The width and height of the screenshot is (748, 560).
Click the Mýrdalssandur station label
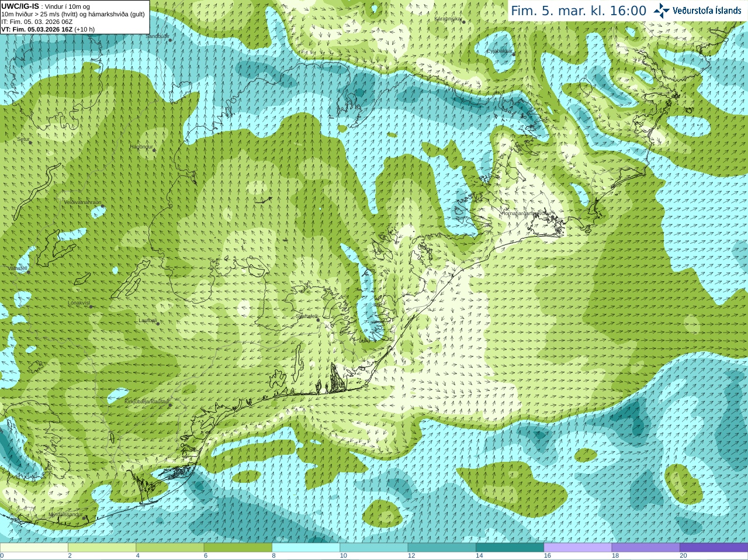pyautogui.click(x=65, y=514)
